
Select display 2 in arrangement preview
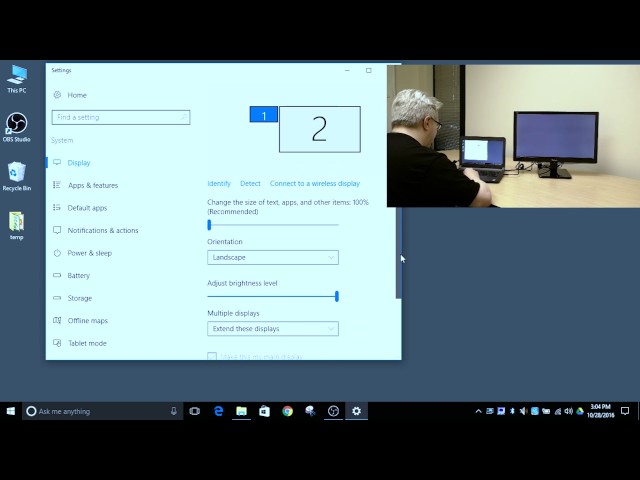pos(320,129)
